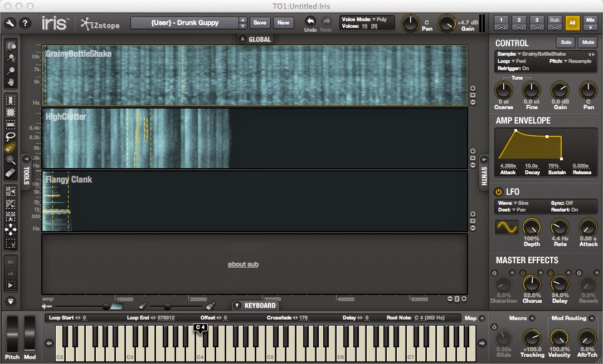This screenshot has height=364, width=603.
Task: Open Loop Fwd dropdown
Action: [518, 61]
